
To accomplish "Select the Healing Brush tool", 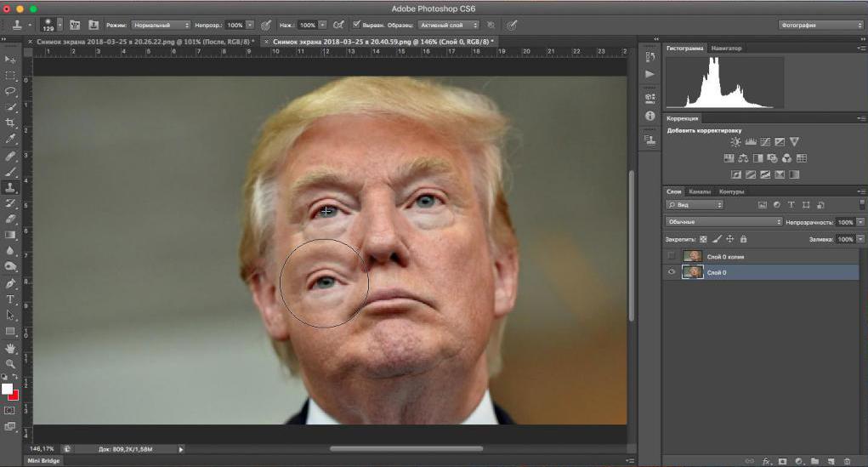I will (10, 157).
